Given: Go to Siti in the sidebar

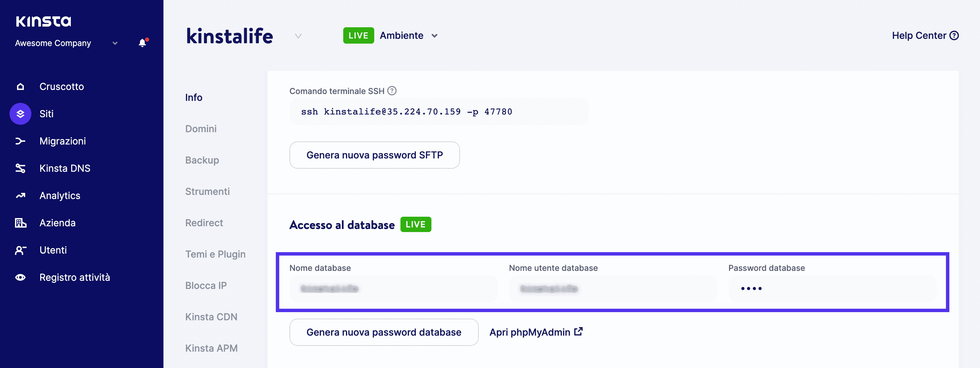Looking at the screenshot, I should coord(46,114).
